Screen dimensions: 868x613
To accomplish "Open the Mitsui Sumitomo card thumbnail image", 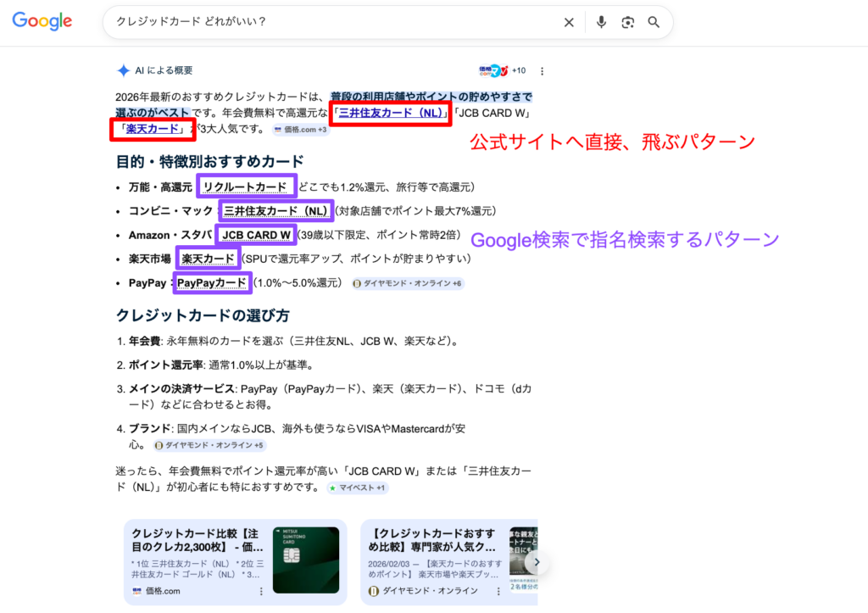I will click(x=305, y=560).
